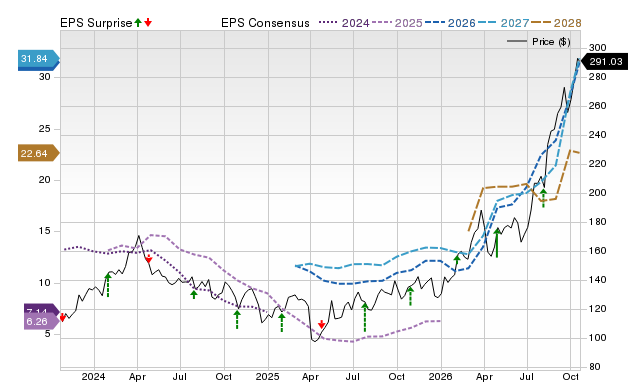Click the Oct x-axis label at the chart's end
Viewport: 640px width, 382px height.
570,376
